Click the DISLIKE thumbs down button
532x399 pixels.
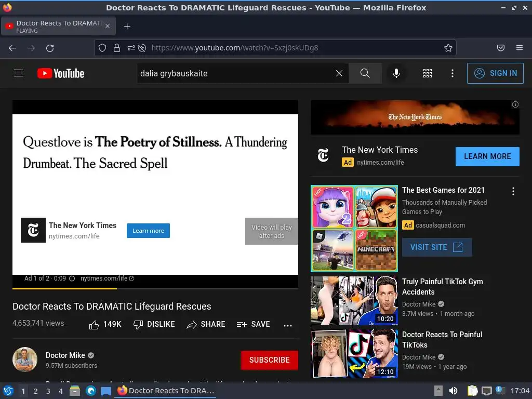[154, 325]
